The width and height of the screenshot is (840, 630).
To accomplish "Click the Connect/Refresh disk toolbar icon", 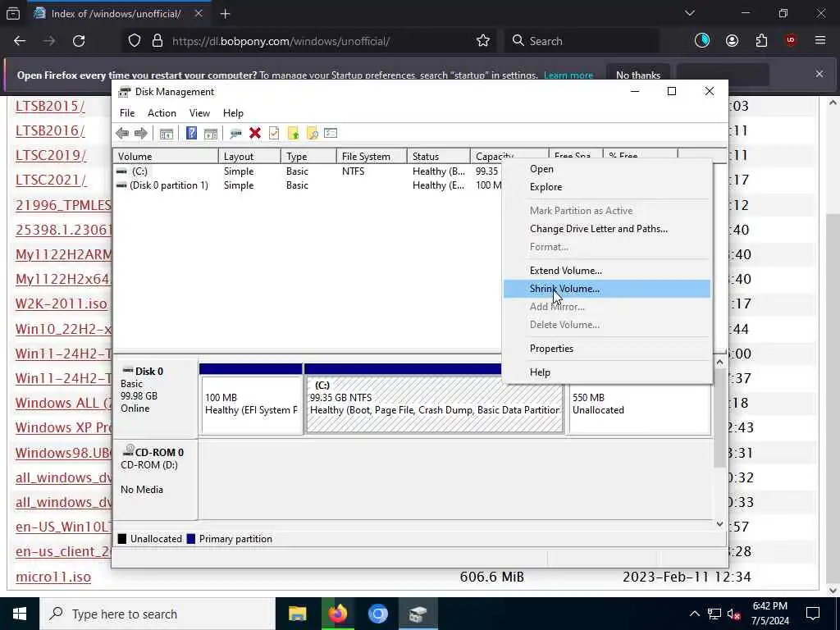I will click(x=235, y=134).
